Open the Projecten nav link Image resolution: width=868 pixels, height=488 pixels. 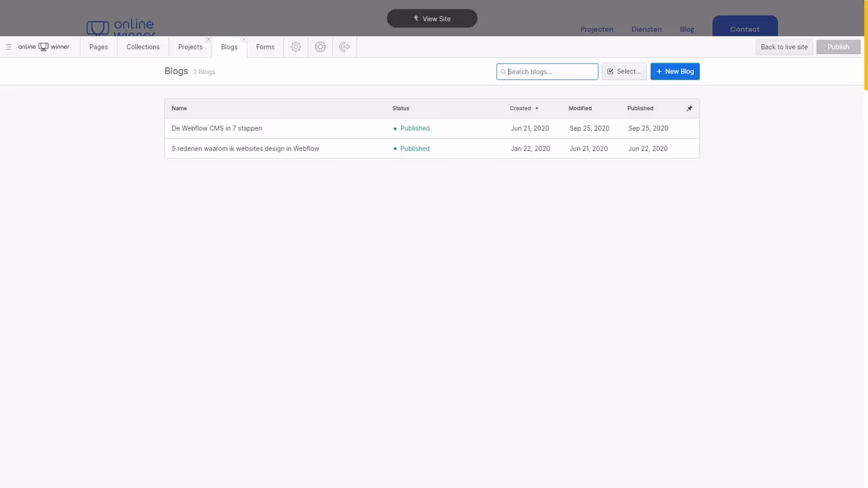[x=597, y=29]
